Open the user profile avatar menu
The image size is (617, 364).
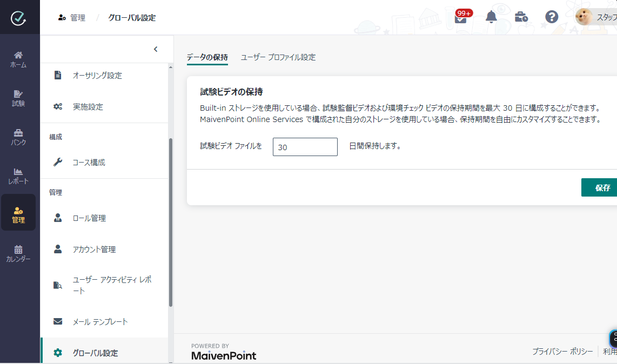585,17
